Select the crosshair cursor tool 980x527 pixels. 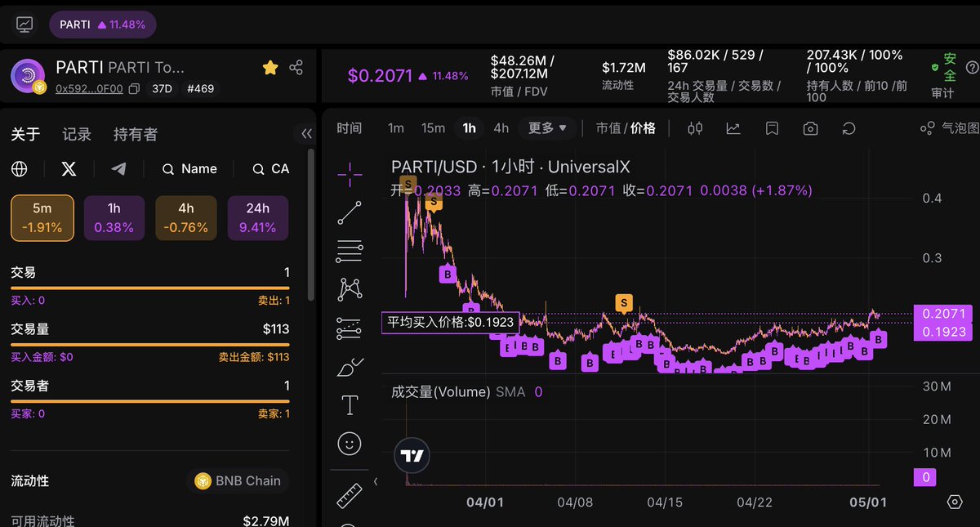point(350,173)
